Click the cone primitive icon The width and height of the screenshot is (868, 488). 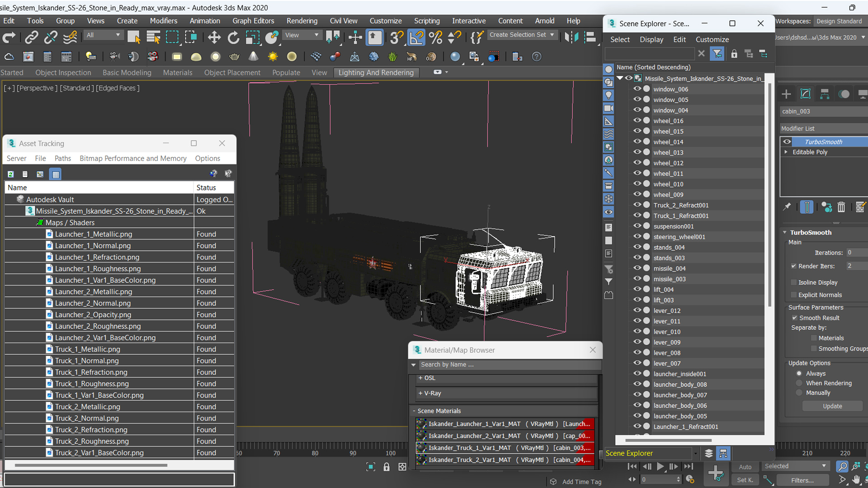pos(253,56)
